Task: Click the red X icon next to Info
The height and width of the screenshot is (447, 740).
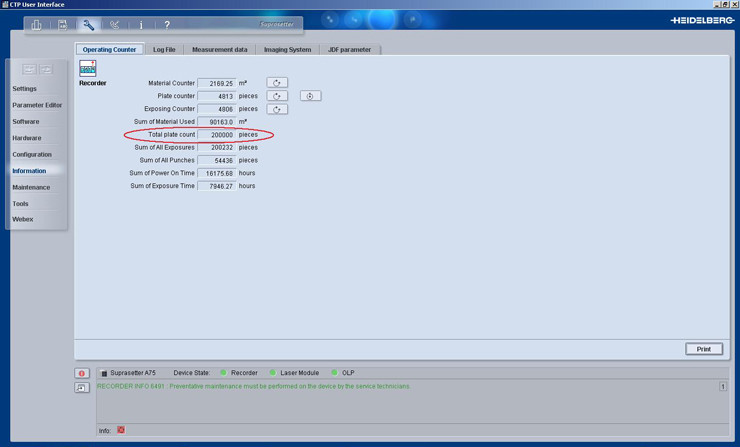Action: 121,430
